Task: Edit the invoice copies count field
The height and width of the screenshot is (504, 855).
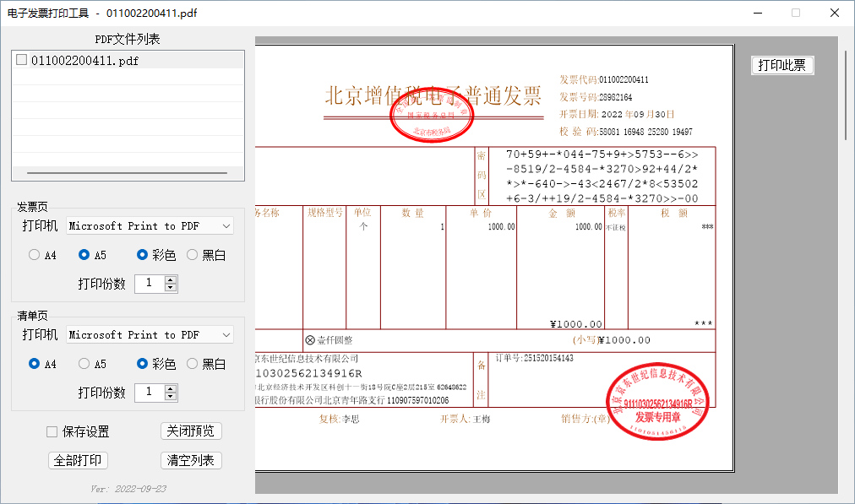Action: tap(150, 283)
